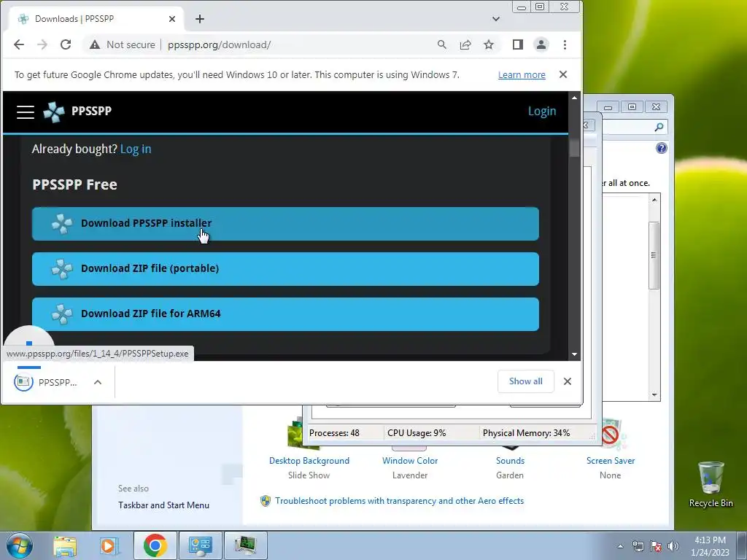This screenshot has width=747, height=560.
Task: Expand the tab search dropdown arrow
Action: coord(496,19)
